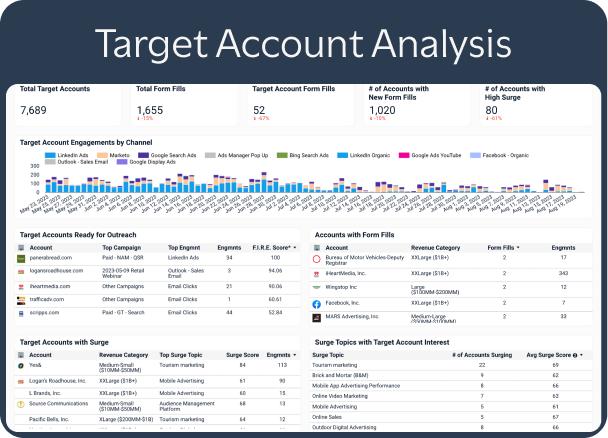Click Top Surge Topic column header

pos(181,355)
